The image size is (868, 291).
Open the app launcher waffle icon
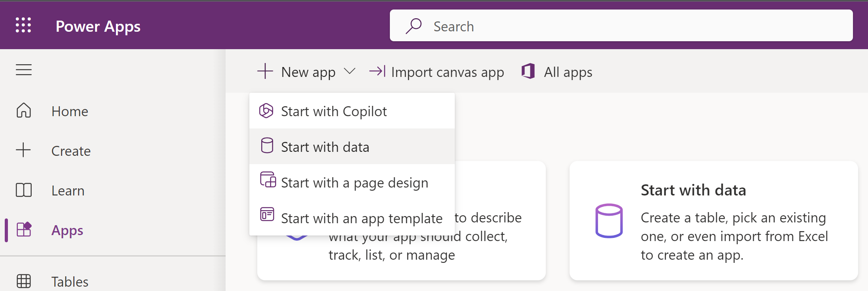pos(23,25)
